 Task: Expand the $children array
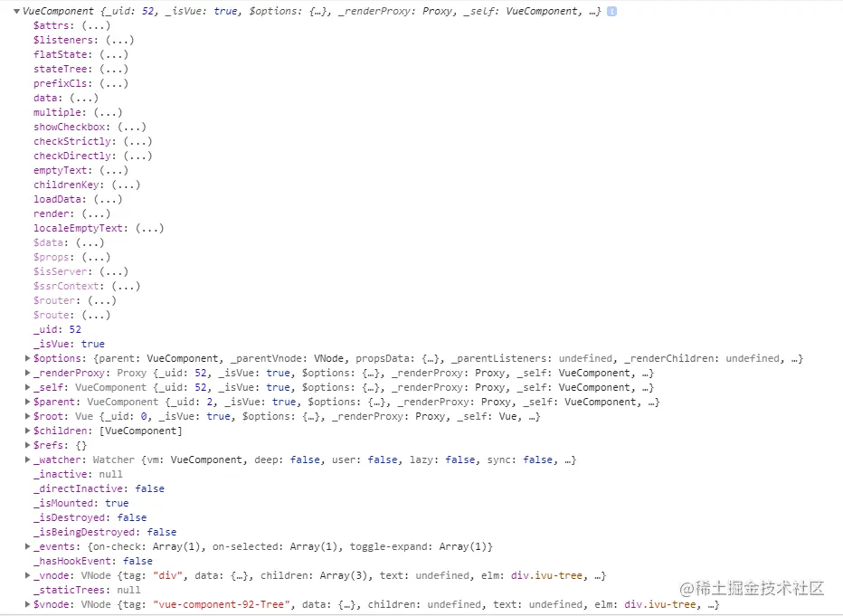(x=27, y=431)
